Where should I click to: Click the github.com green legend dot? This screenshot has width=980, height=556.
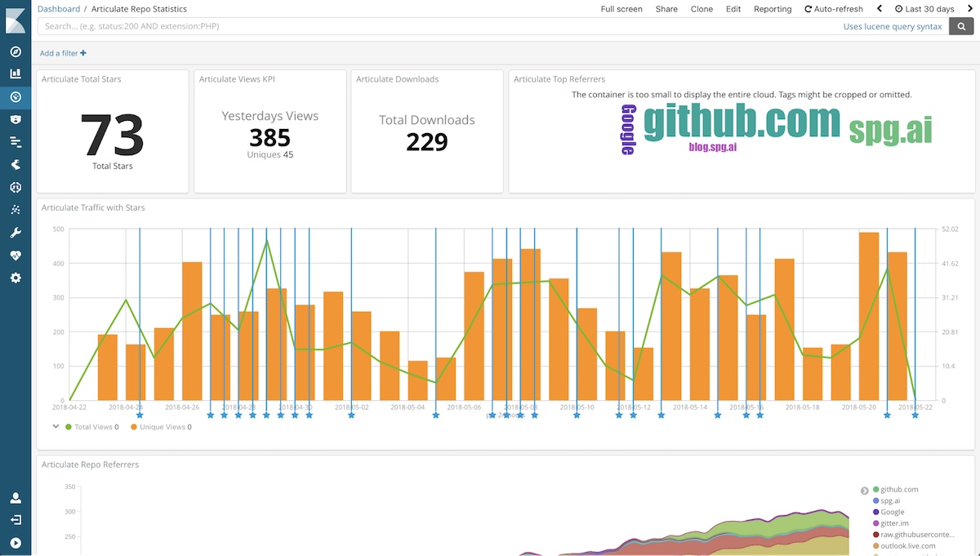(x=876, y=490)
